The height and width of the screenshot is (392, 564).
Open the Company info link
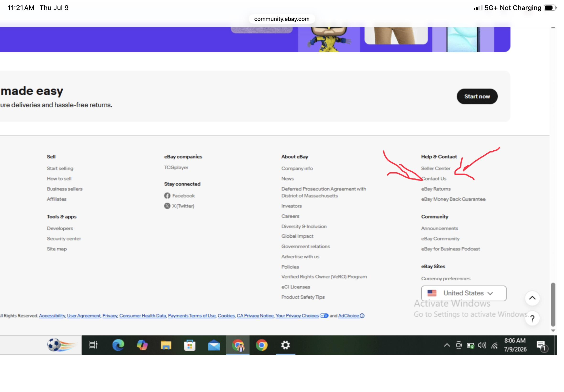(297, 169)
